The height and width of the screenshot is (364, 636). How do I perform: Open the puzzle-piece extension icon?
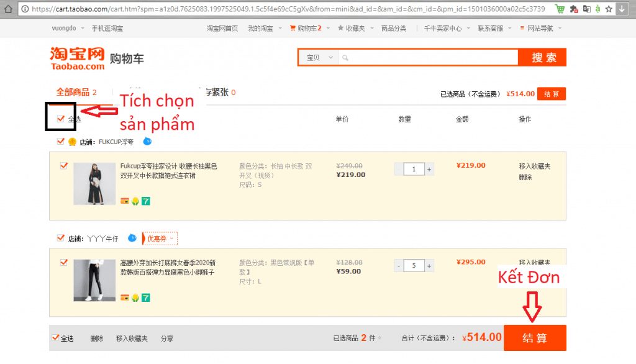click(x=574, y=9)
